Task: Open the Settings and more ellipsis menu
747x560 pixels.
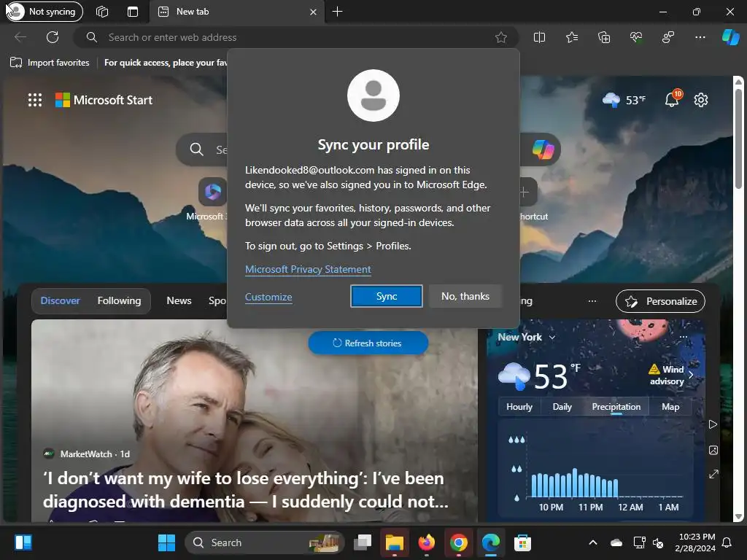Action: tap(700, 37)
